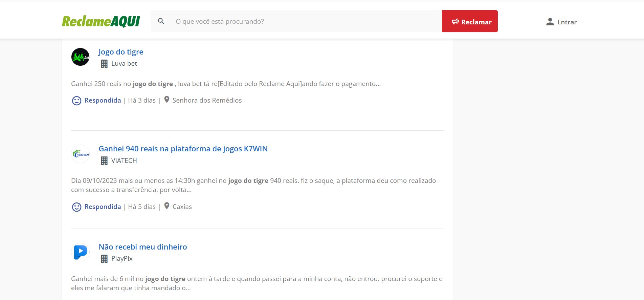
Task: Click the smiley icon in VIATECH complaint
Action: [77, 207]
